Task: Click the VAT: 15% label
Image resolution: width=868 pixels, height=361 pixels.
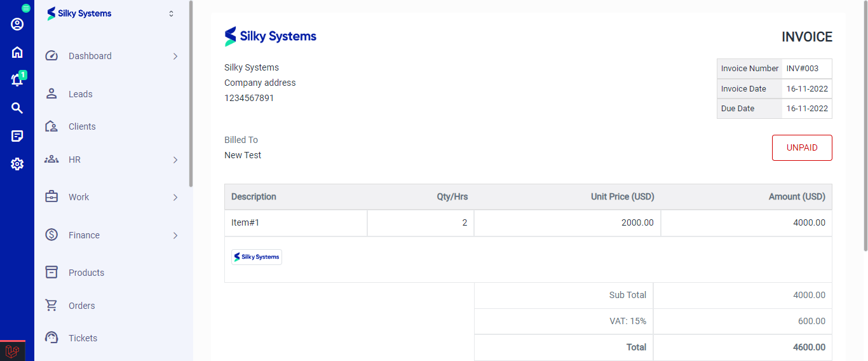Action: click(628, 322)
